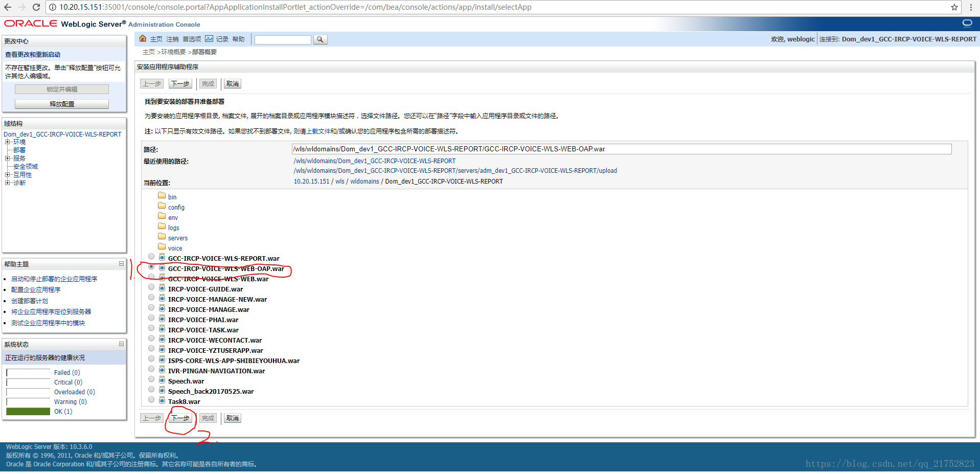The height and width of the screenshot is (474, 980).
Task: Click the Warning (0) health status bar
Action: pyautogui.click(x=28, y=402)
